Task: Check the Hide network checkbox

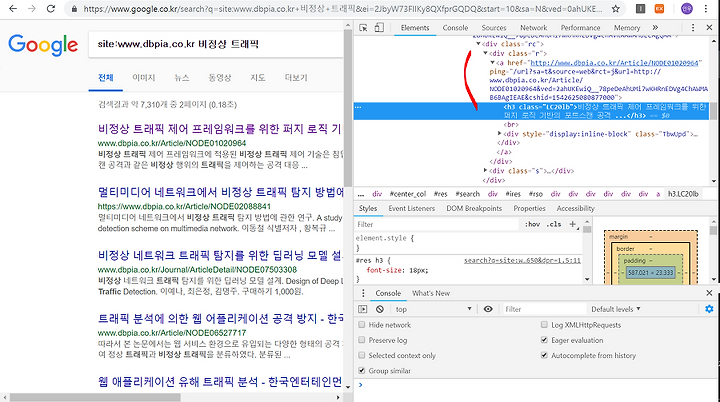Action: 362,325
